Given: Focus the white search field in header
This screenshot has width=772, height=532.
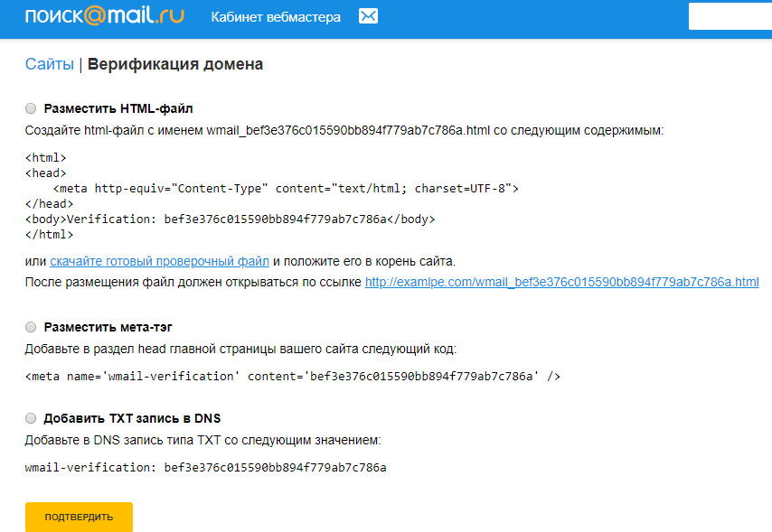Looking at the screenshot, I should click(x=730, y=16).
